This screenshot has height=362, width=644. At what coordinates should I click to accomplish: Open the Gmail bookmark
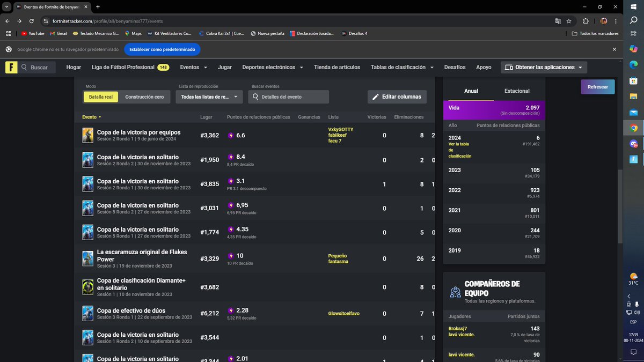pyautogui.click(x=58, y=33)
